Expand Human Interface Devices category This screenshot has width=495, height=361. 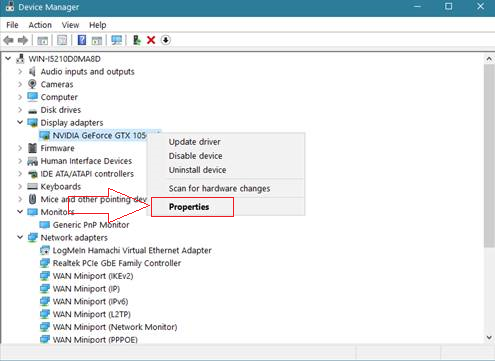20,161
